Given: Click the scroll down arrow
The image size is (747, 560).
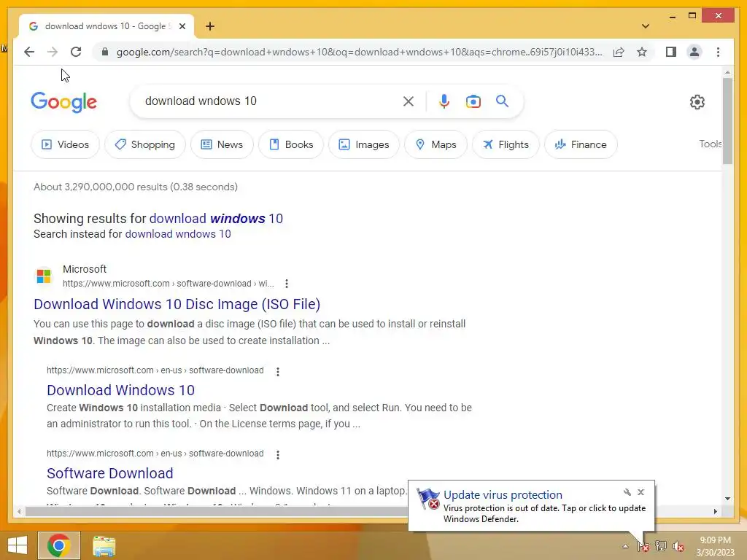Looking at the screenshot, I should pyautogui.click(x=727, y=499).
